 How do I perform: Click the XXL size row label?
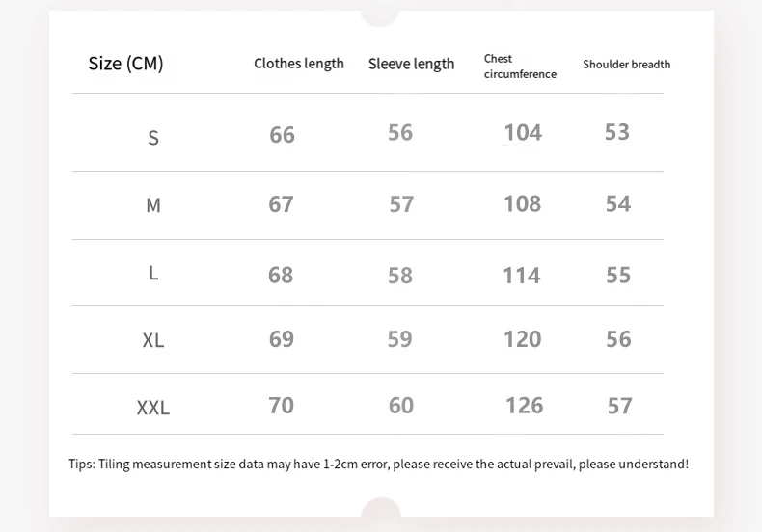click(x=153, y=408)
